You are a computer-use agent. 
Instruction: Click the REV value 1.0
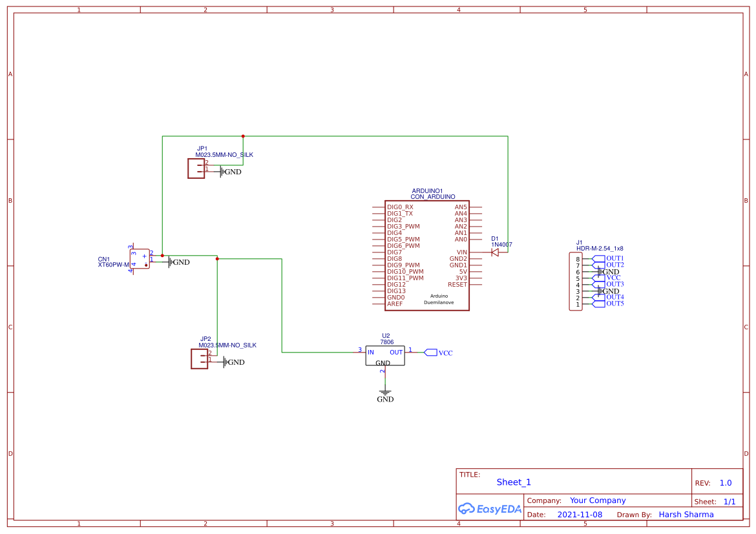726,483
